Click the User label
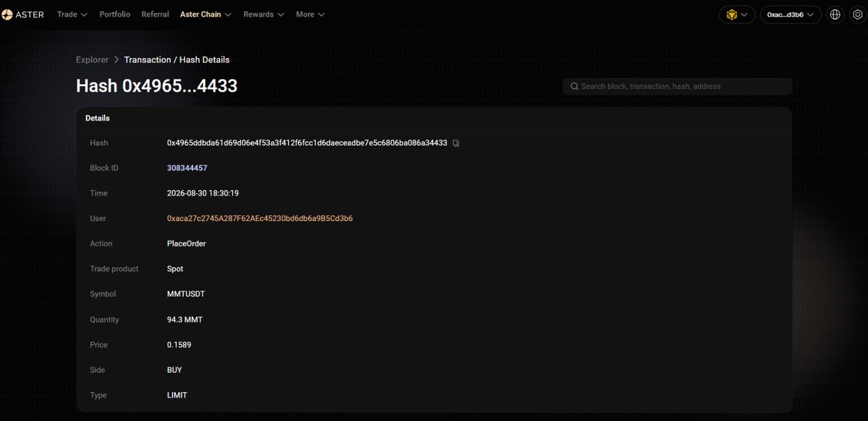The height and width of the screenshot is (421, 868). pyautogui.click(x=98, y=218)
